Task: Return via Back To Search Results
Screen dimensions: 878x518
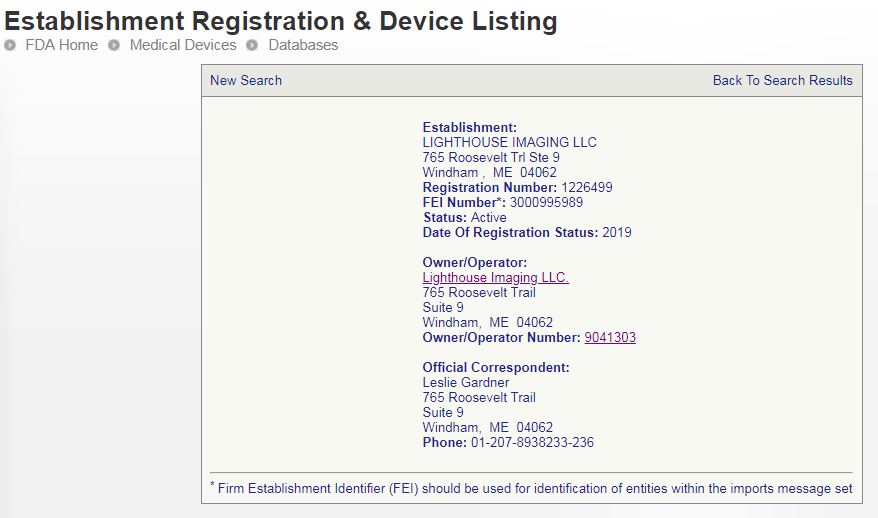Action: point(782,80)
